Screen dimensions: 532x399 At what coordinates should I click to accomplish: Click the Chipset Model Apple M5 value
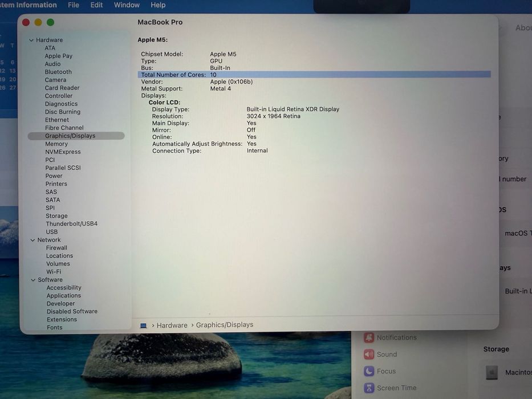223,54
